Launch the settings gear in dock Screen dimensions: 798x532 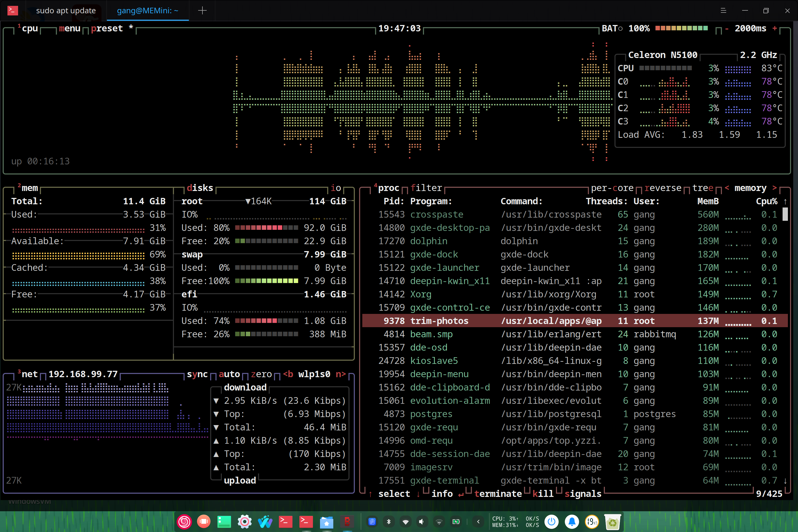click(x=245, y=521)
